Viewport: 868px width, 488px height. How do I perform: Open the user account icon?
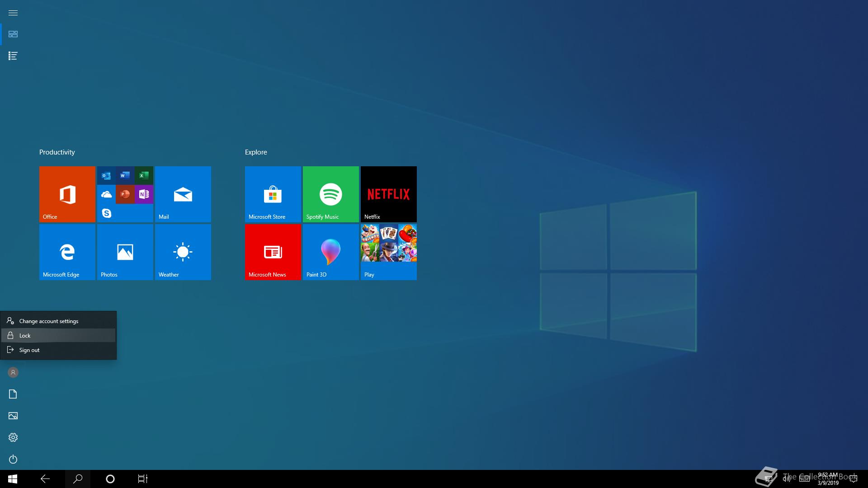(13, 372)
